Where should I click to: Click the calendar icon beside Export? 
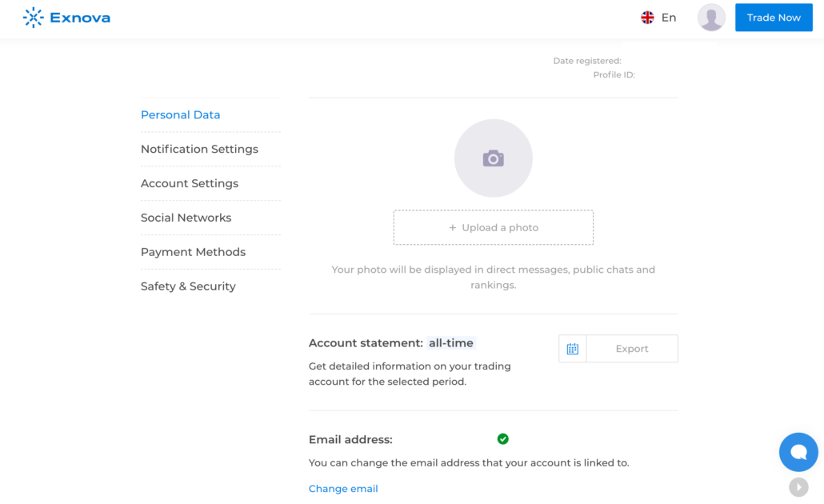[x=572, y=348]
